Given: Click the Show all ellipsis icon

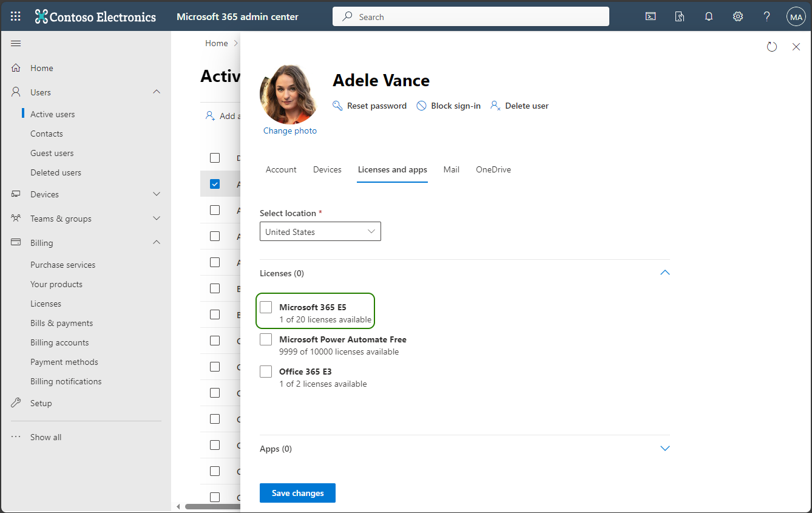Looking at the screenshot, I should pos(16,437).
